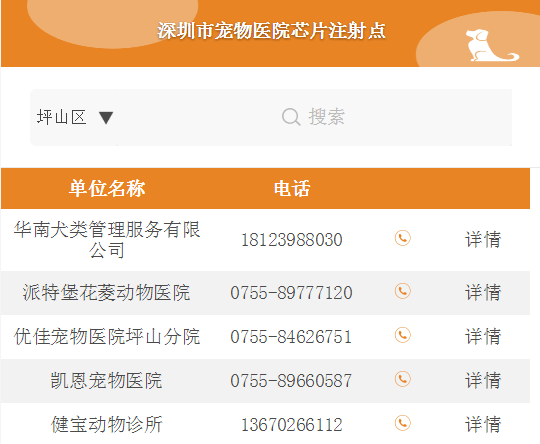Open the 坪山区 district dropdown

pos(75,117)
